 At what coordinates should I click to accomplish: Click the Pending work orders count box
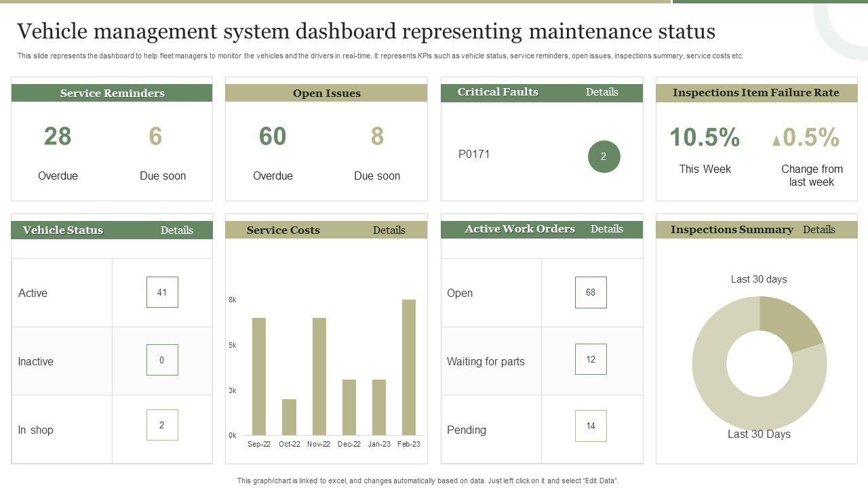pos(591,426)
